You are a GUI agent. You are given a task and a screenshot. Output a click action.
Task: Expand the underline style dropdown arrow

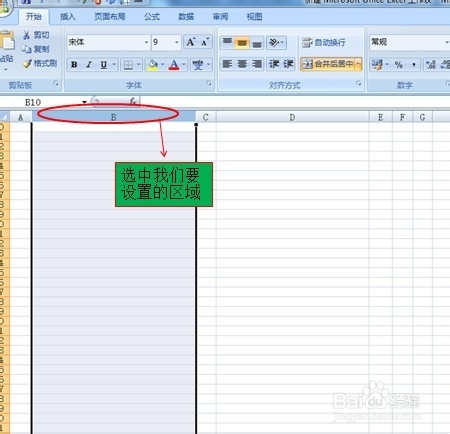[x=114, y=65]
